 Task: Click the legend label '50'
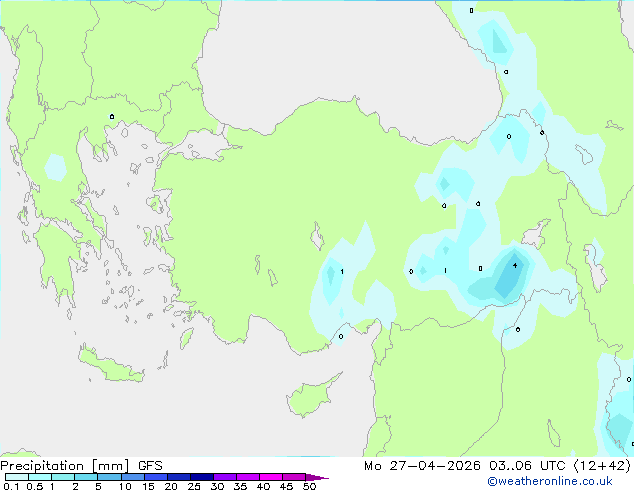click(310, 486)
